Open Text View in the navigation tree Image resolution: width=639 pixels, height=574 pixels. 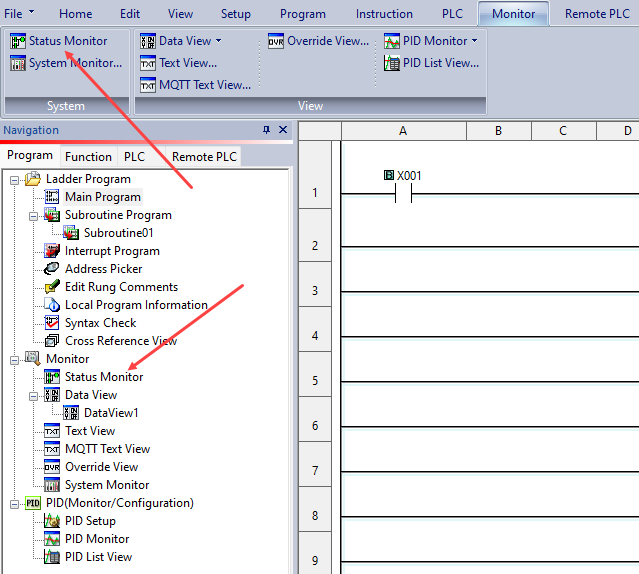(x=90, y=431)
